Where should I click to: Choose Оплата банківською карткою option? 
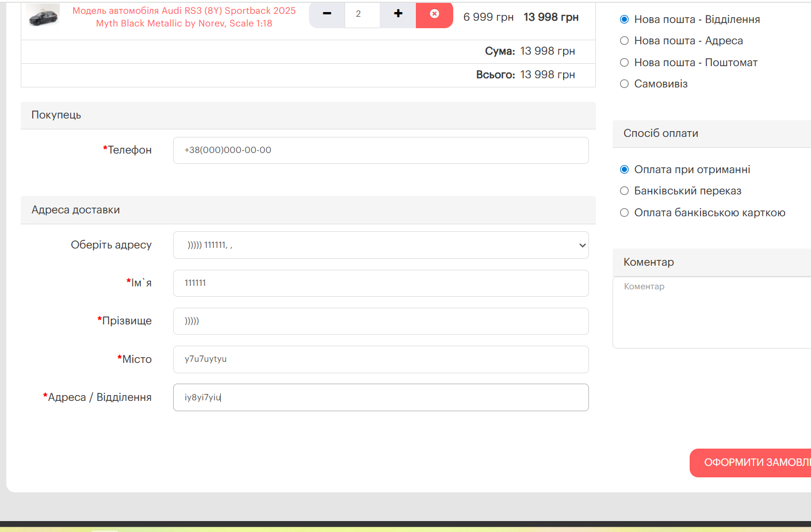[x=624, y=213]
